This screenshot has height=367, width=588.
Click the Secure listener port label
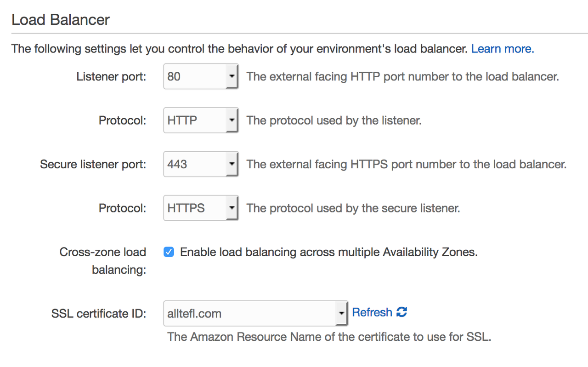point(93,164)
